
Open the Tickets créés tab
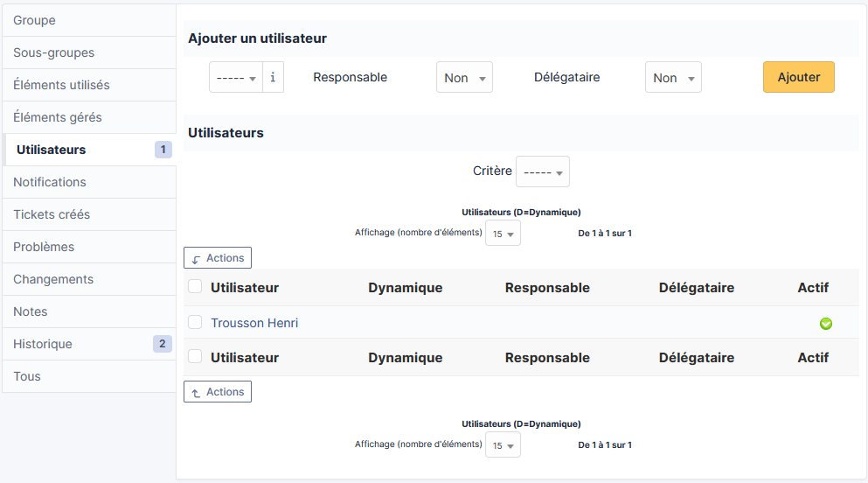coord(89,214)
